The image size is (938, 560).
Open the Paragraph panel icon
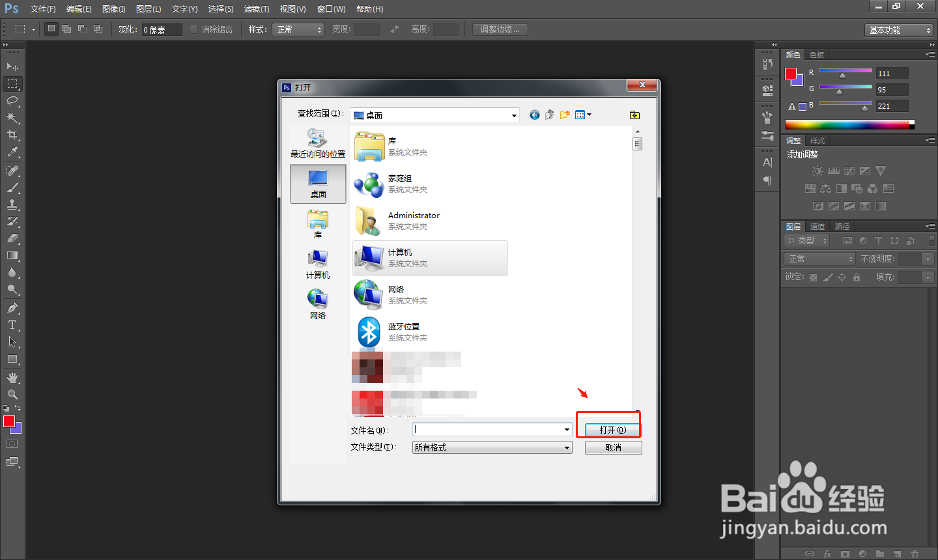click(767, 180)
